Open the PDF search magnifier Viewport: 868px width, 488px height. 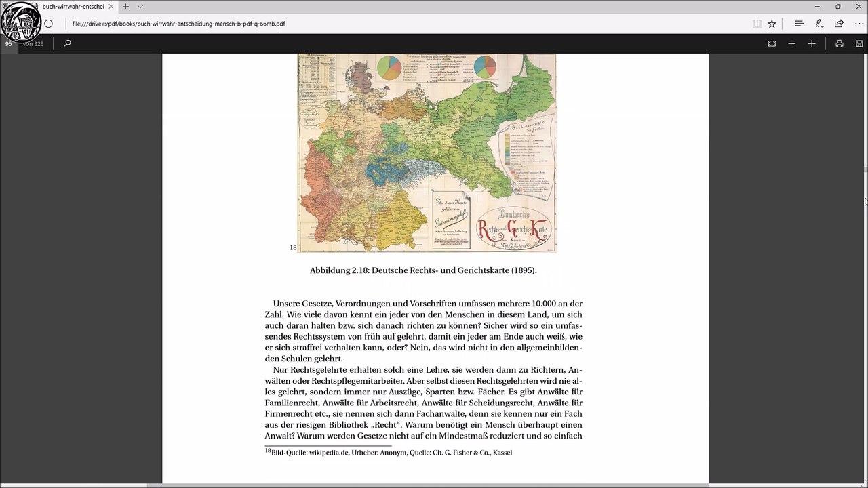pos(67,43)
